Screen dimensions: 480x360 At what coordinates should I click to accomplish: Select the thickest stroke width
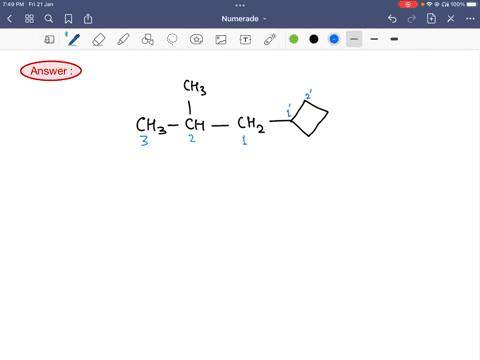tap(394, 39)
